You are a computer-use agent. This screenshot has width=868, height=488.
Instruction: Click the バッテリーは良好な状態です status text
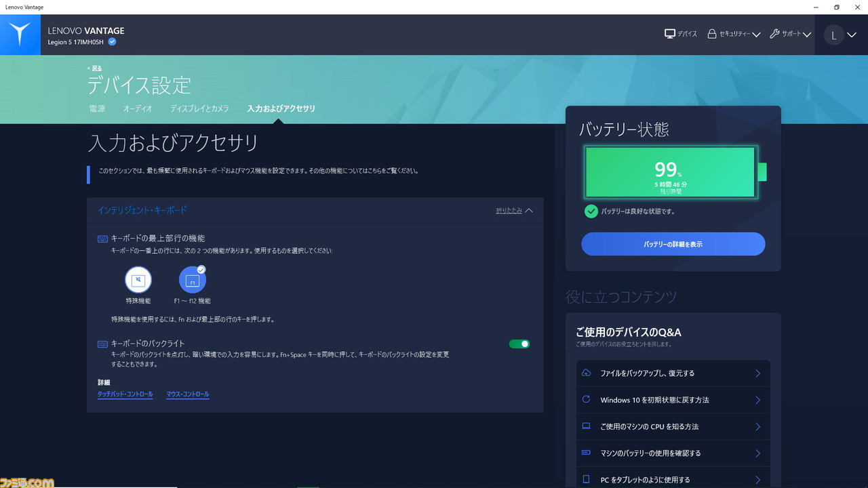point(638,211)
